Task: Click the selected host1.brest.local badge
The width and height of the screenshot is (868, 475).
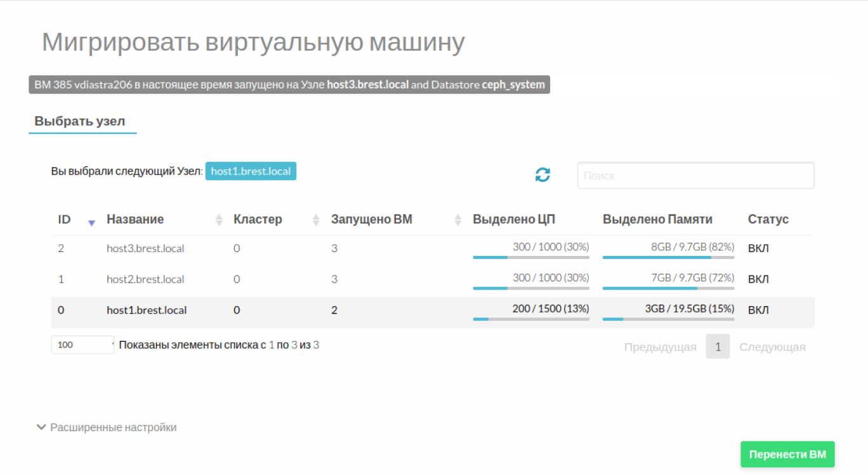Action: click(251, 171)
